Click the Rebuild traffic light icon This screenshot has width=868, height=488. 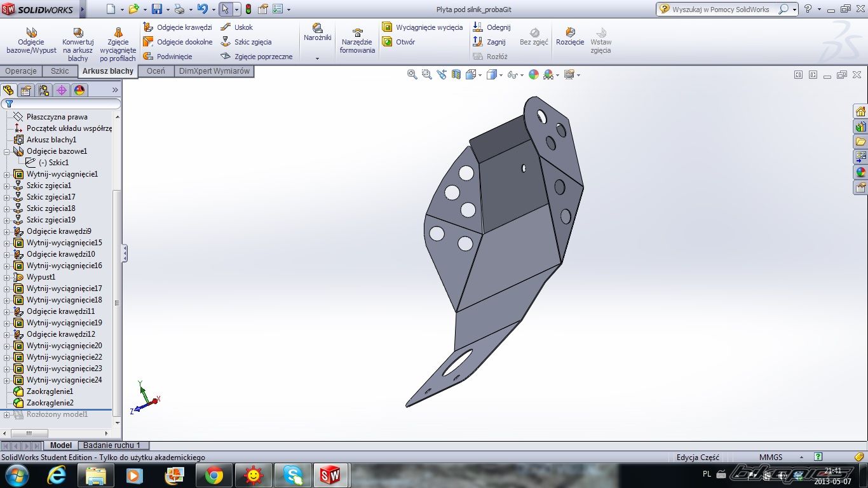coord(248,9)
